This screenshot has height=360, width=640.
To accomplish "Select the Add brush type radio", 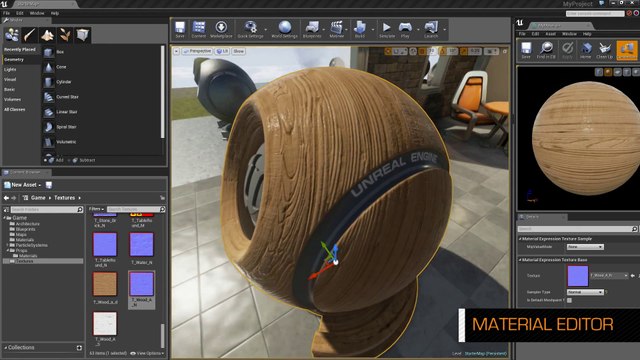I will (45, 160).
